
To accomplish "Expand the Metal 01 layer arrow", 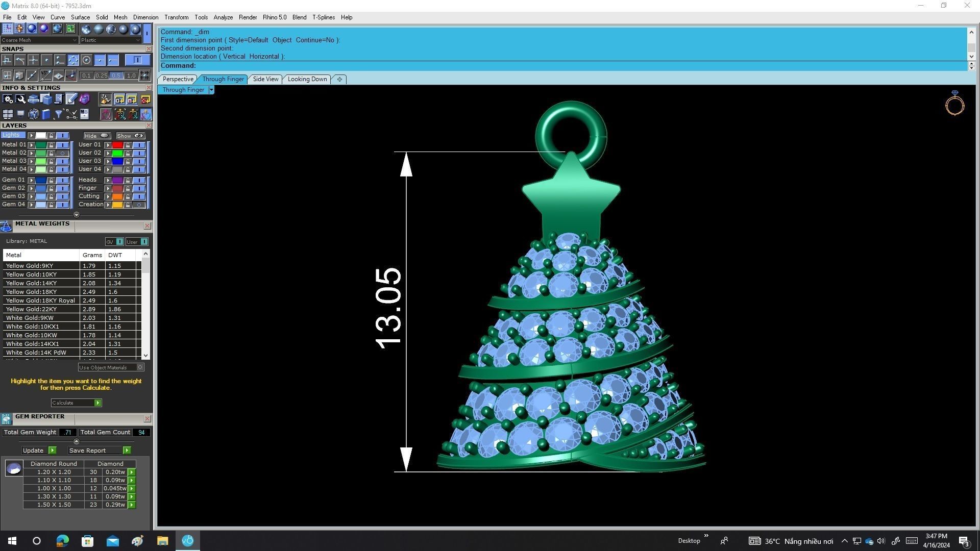I will [31, 145].
